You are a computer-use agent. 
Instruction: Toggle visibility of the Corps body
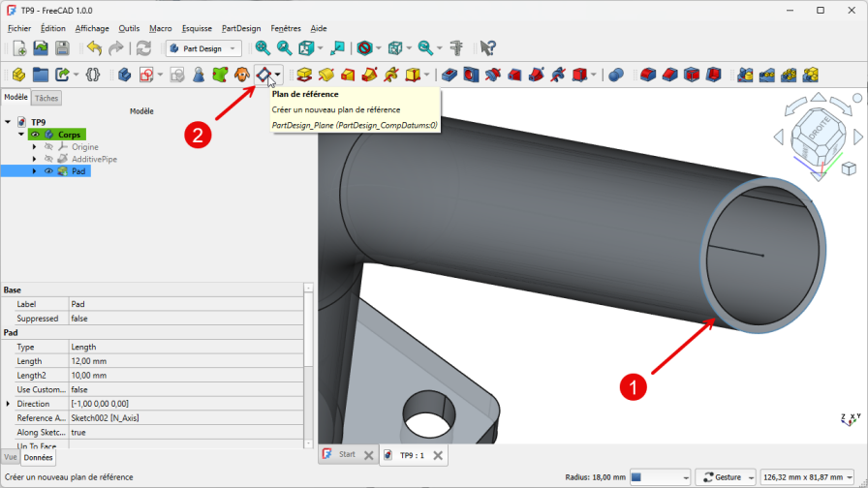point(35,135)
